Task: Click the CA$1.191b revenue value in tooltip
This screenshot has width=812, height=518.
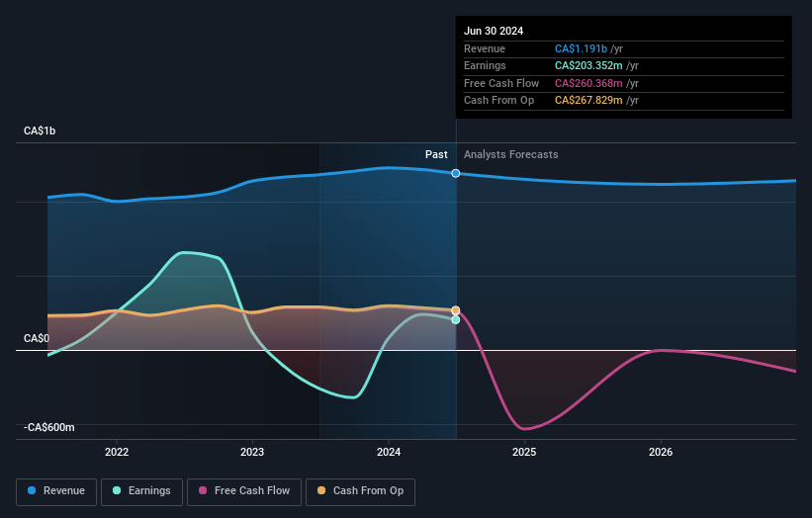Action: tap(581, 48)
